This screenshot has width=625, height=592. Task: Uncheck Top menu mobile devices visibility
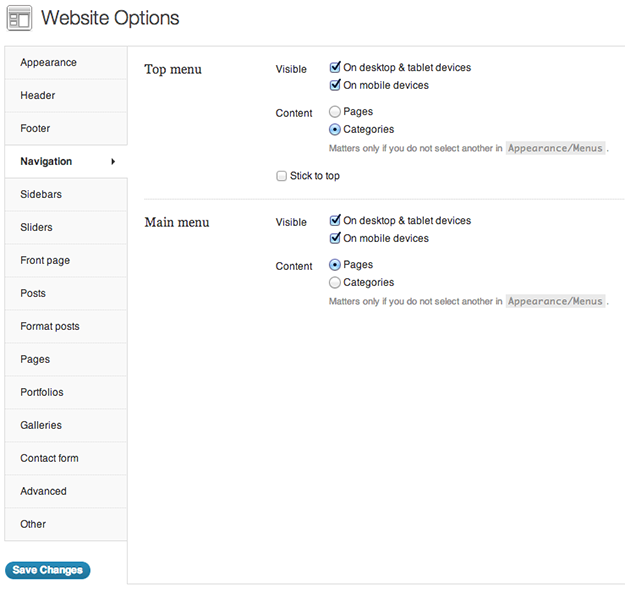[335, 86]
